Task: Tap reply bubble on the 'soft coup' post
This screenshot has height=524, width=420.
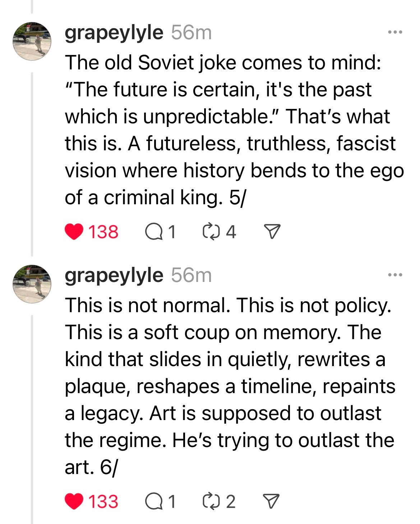Action: click(x=153, y=501)
